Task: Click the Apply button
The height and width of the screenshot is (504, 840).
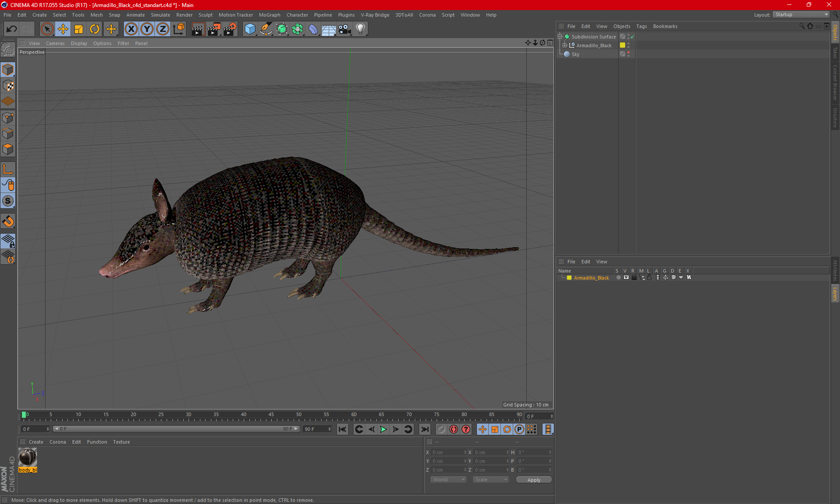Action: [534, 480]
